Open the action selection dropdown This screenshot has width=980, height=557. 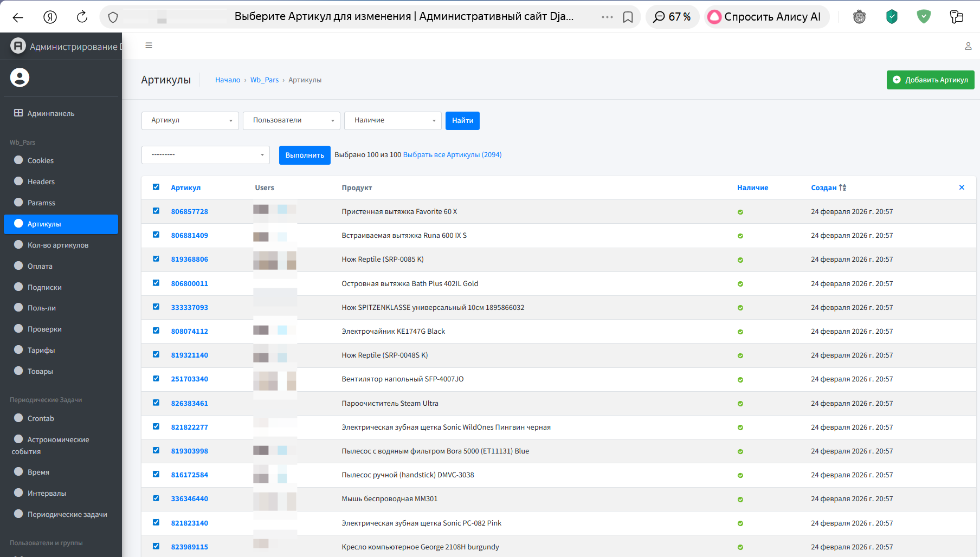205,154
